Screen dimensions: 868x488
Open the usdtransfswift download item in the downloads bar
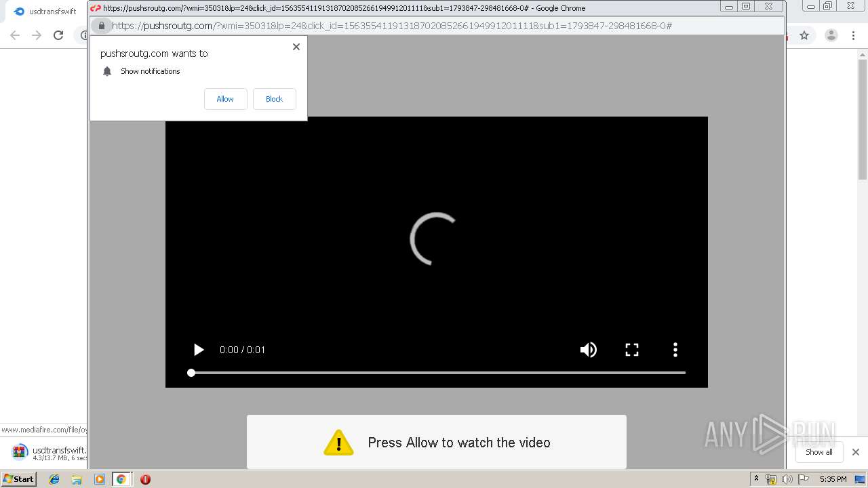pyautogui.click(x=47, y=453)
